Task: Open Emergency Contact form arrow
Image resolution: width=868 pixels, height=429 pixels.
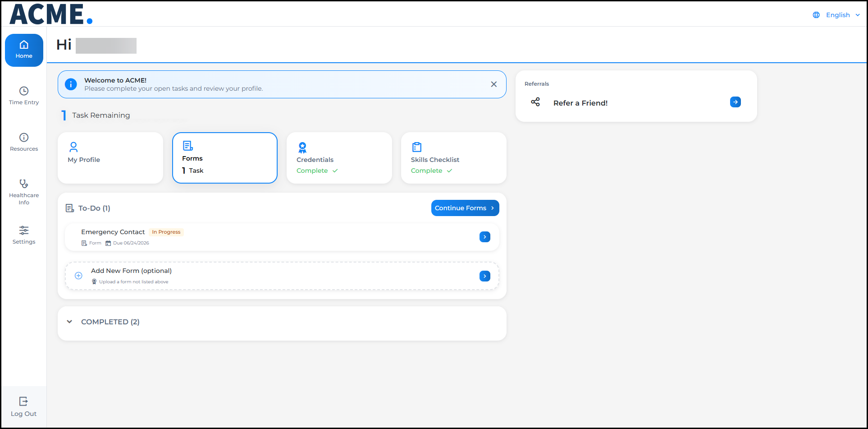Action: point(485,237)
